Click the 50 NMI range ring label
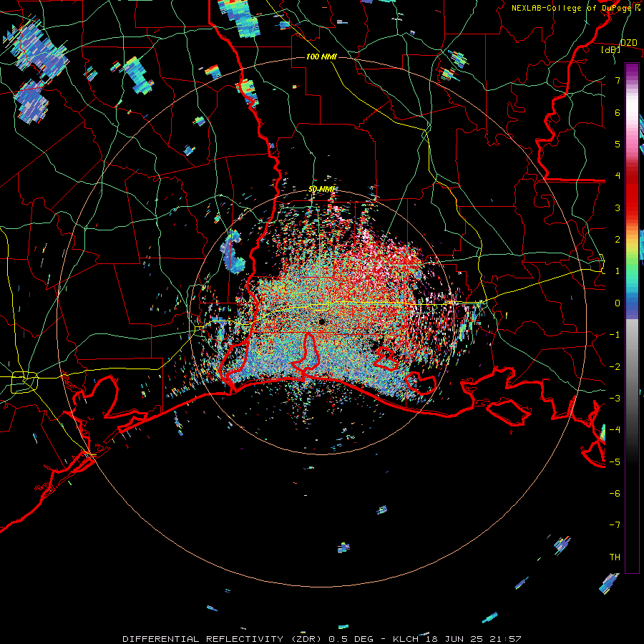Screen dimensions: 644x644 click(x=321, y=190)
